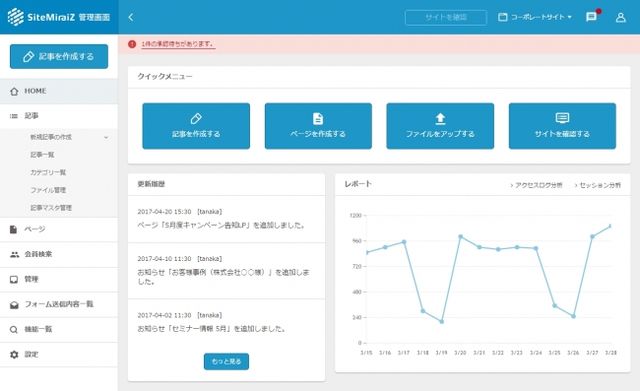Click the 3/20 data point on the chart

click(x=460, y=236)
